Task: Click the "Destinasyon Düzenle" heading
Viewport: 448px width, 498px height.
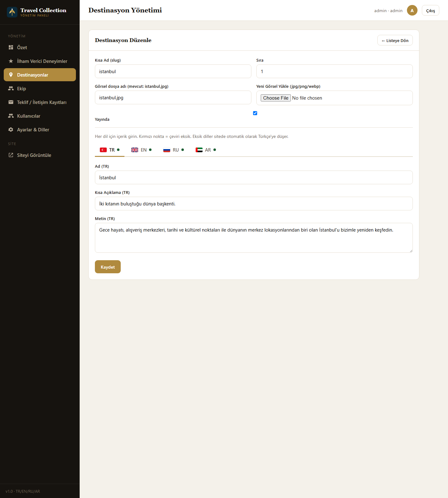Action: tap(123, 40)
